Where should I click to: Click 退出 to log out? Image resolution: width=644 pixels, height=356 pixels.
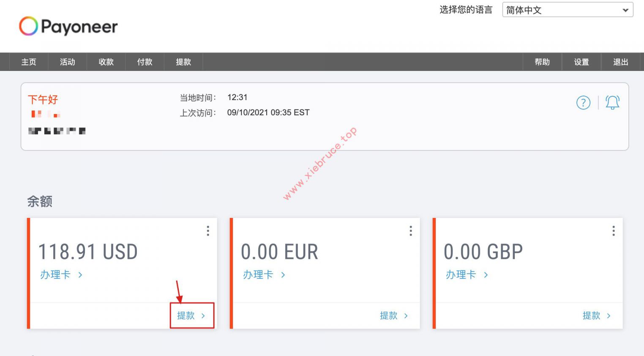coord(621,62)
